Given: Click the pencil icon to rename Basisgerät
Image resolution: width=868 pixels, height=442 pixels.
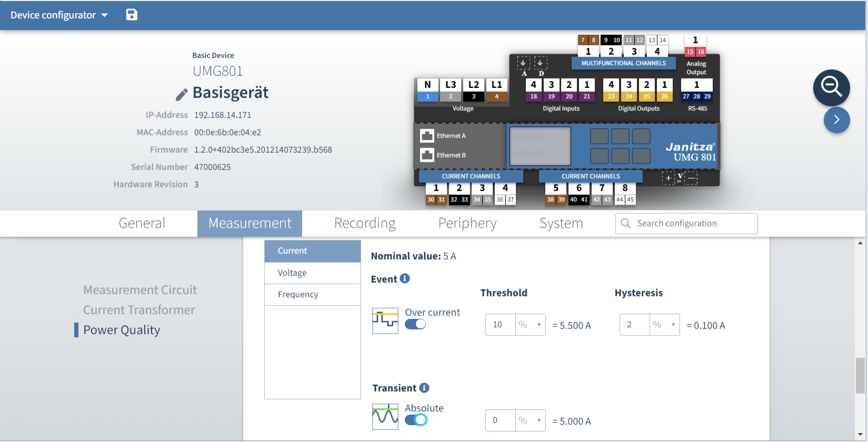Looking at the screenshot, I should point(182,94).
